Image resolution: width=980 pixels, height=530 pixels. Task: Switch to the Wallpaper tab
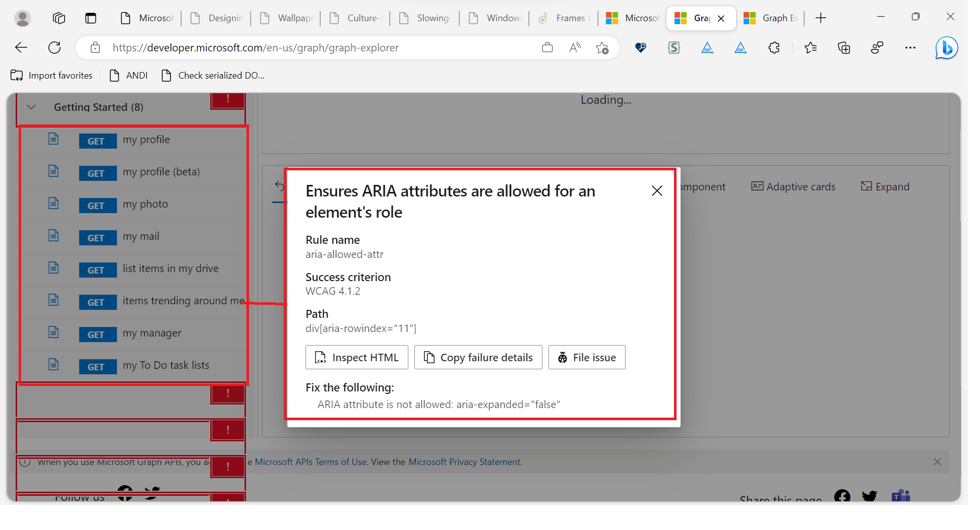click(x=287, y=18)
